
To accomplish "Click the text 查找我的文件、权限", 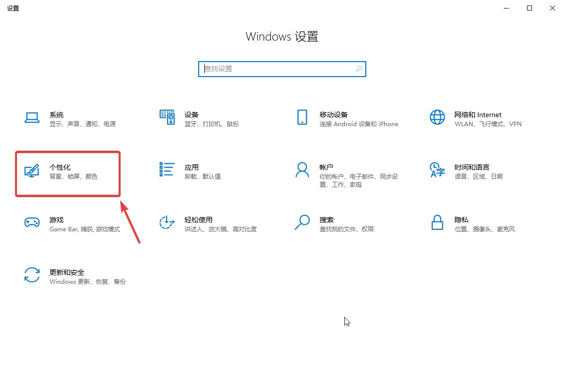I will 347,229.
